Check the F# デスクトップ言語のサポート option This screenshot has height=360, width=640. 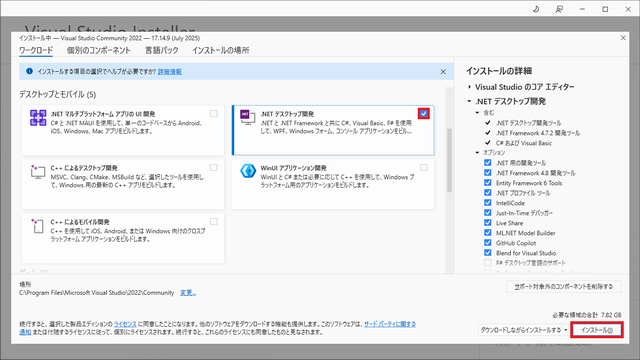(x=488, y=262)
